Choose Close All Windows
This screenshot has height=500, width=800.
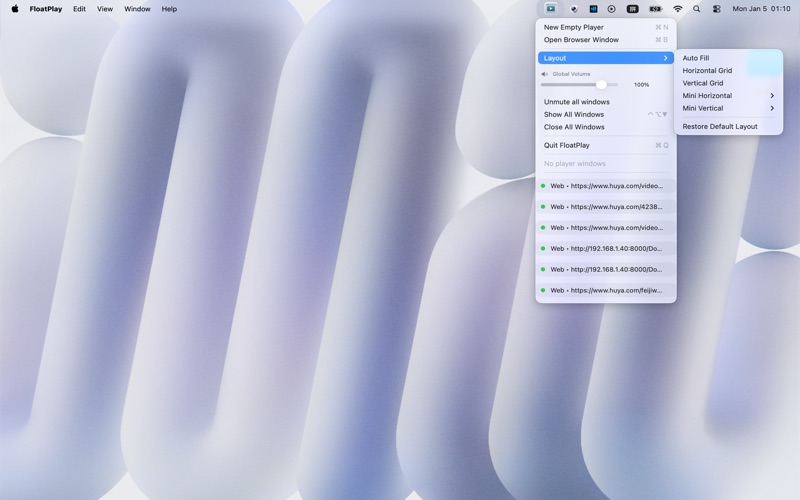click(x=606, y=127)
